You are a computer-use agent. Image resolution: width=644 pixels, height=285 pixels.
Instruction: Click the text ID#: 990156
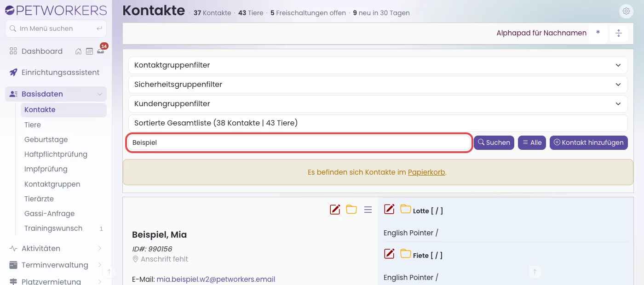point(152,249)
